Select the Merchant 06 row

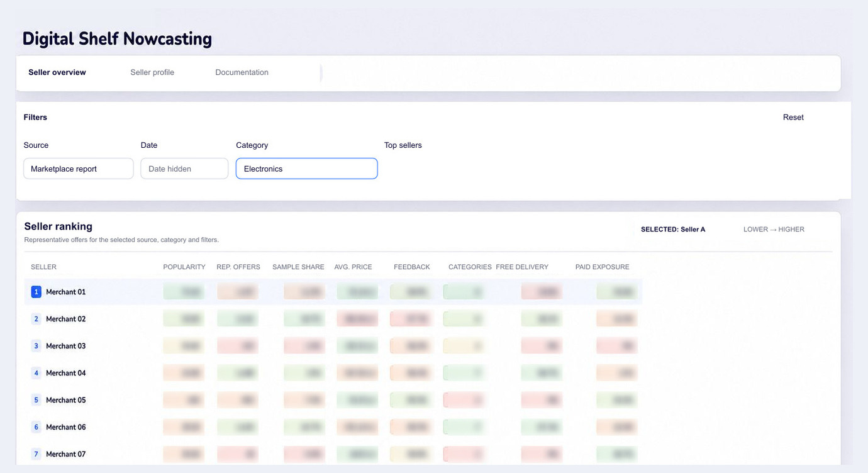(333, 427)
